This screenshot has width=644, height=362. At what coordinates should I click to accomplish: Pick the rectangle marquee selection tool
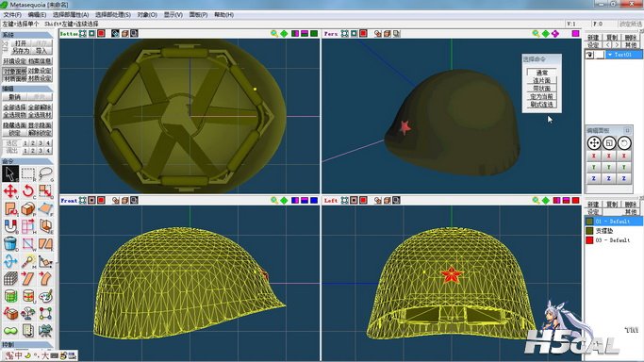click(28, 173)
